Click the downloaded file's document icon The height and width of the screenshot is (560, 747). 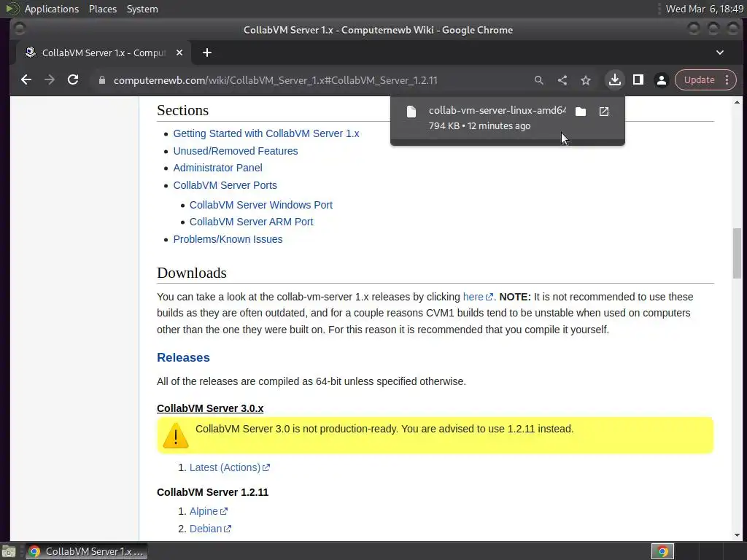point(411,112)
